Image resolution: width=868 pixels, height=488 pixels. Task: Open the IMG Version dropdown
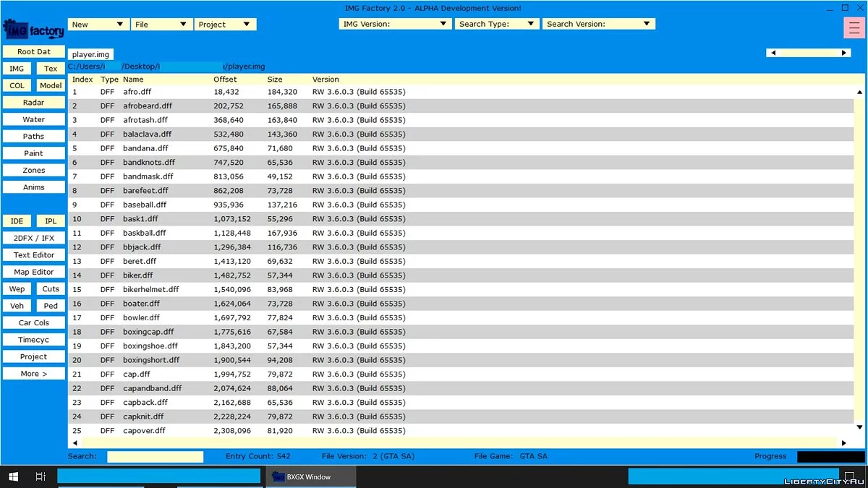pos(395,24)
